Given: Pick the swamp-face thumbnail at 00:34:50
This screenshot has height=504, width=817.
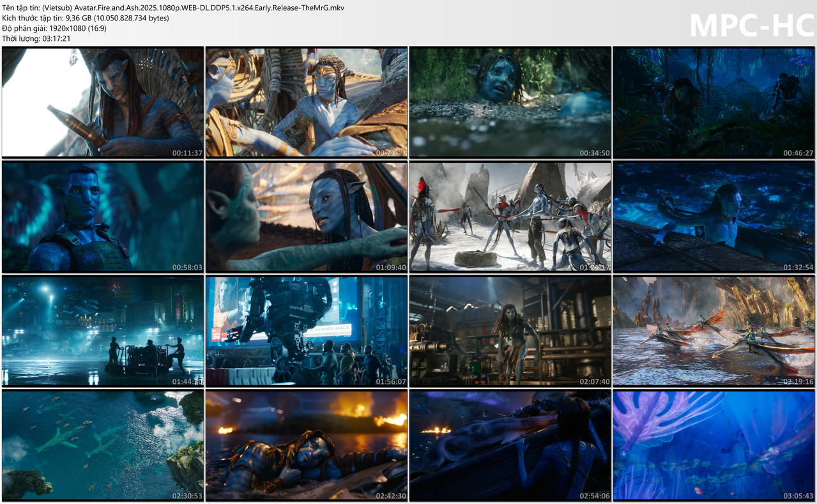Looking at the screenshot, I should click(x=510, y=102).
